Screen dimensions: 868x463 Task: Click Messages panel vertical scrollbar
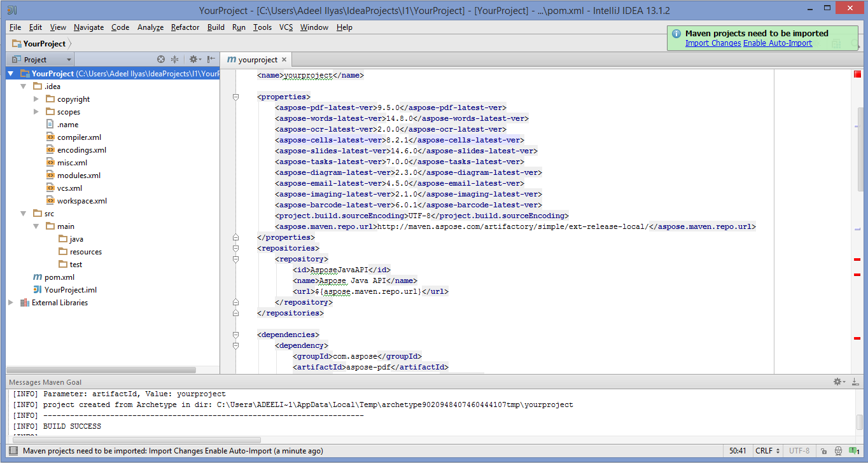click(x=859, y=422)
